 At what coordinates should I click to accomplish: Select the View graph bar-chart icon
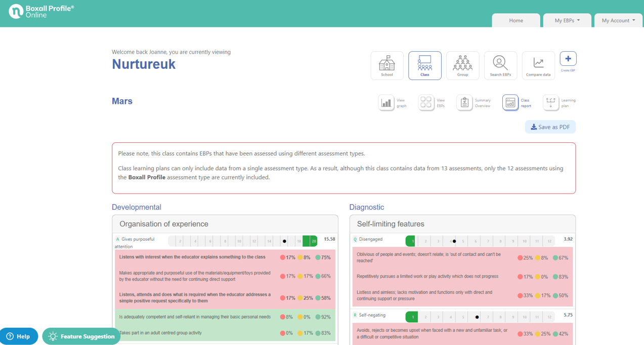coord(385,102)
